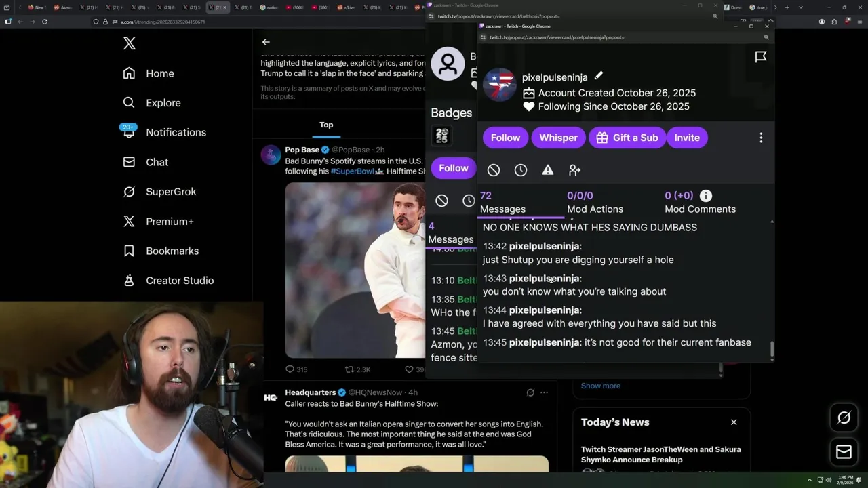The image size is (868, 488).
Task: Click the pixelpulseninja profile avatar
Action: tap(500, 85)
